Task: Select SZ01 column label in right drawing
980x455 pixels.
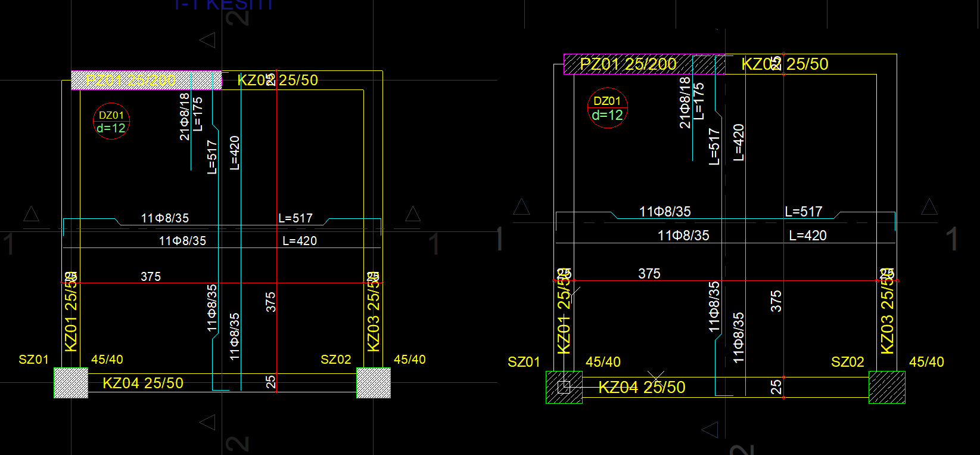Action: tap(524, 362)
